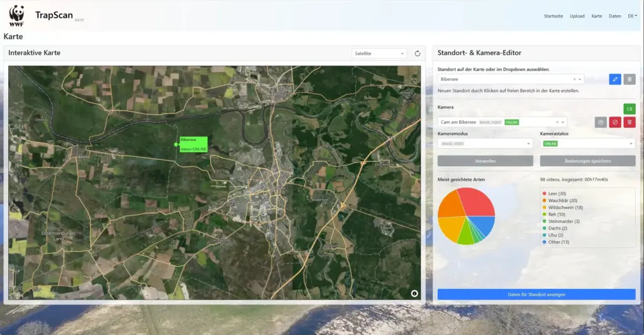
Task: Click the gray circular icon beside camera dropdown
Action: point(601,122)
